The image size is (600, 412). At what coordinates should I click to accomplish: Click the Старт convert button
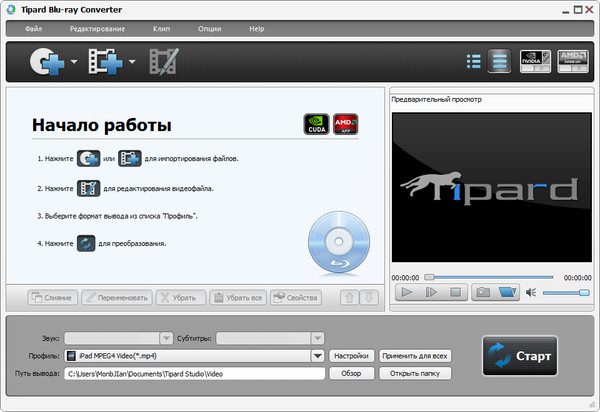[x=518, y=354]
